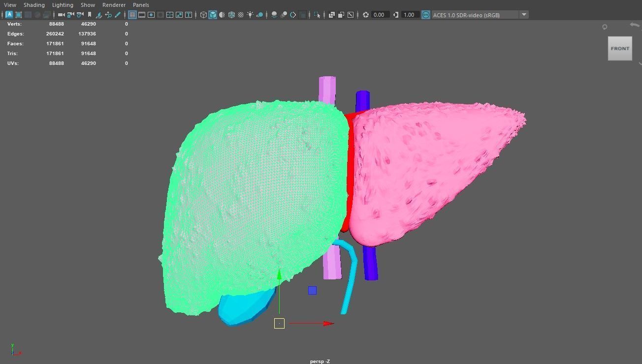
Task: Click the Exposure aperture icon
Action: coord(366,15)
